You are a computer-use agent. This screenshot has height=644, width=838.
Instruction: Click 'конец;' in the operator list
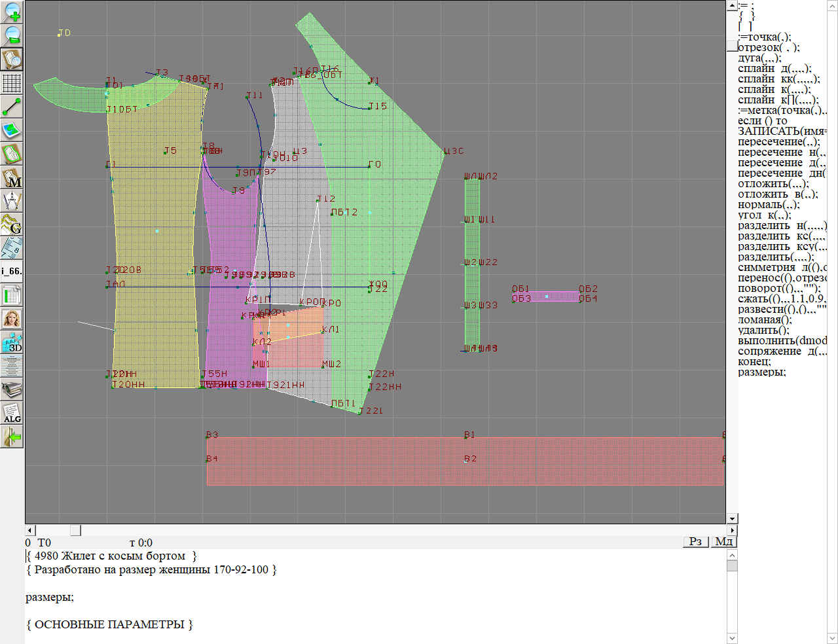pos(754,362)
